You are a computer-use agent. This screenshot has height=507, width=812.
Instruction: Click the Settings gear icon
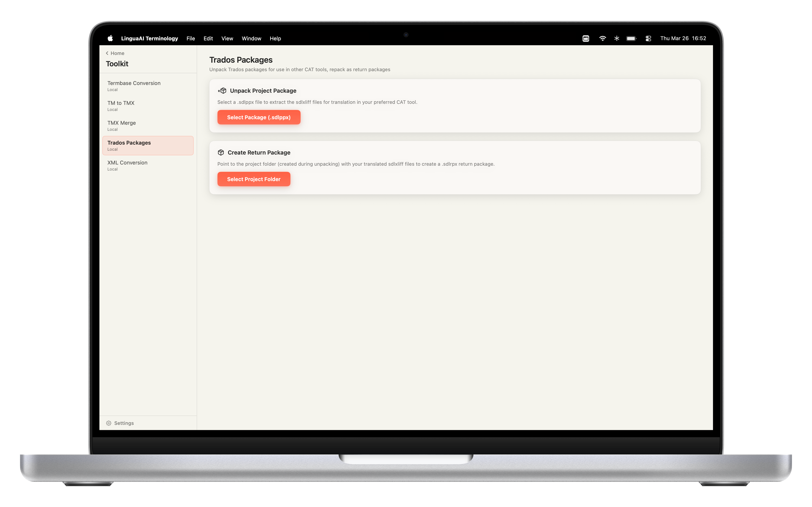109,423
